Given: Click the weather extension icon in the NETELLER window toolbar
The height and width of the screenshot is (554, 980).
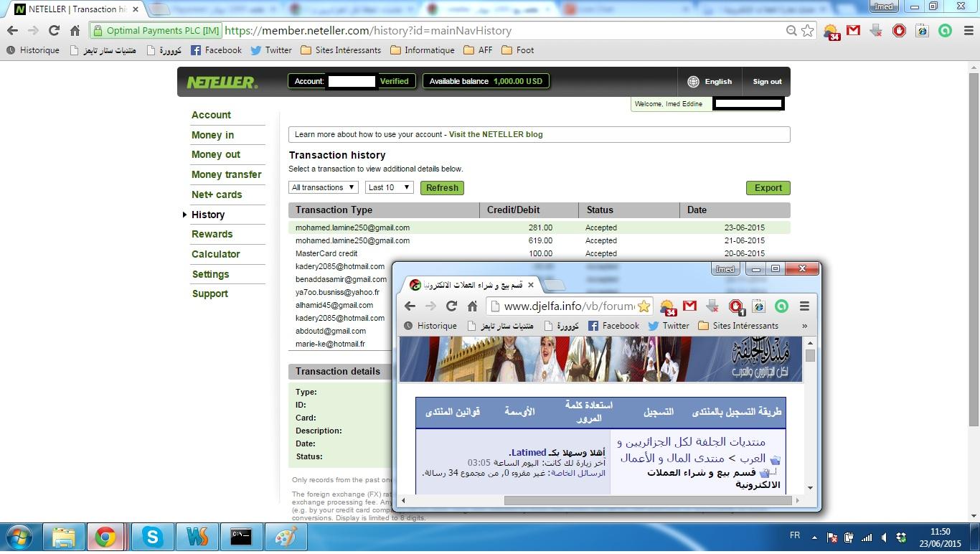Looking at the screenshot, I should point(831,31).
